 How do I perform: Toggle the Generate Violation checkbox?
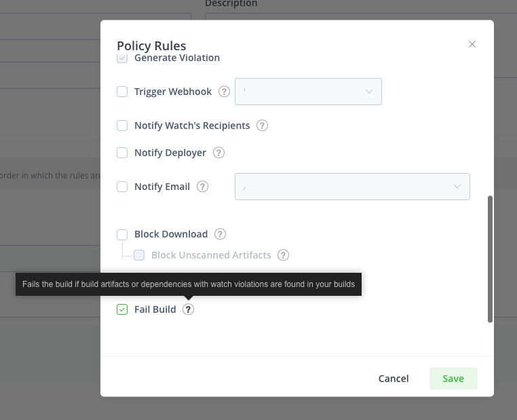click(122, 58)
